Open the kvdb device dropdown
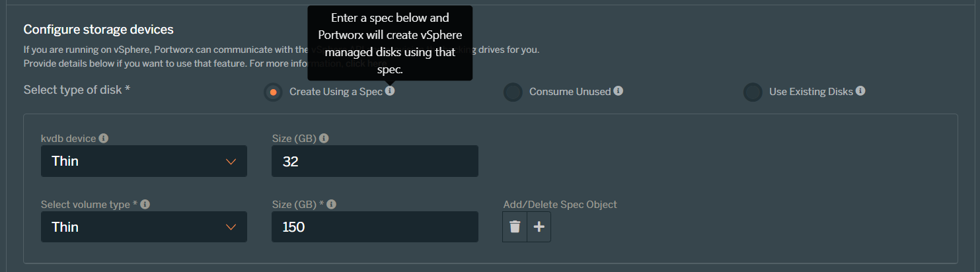980x272 pixels. point(144,161)
